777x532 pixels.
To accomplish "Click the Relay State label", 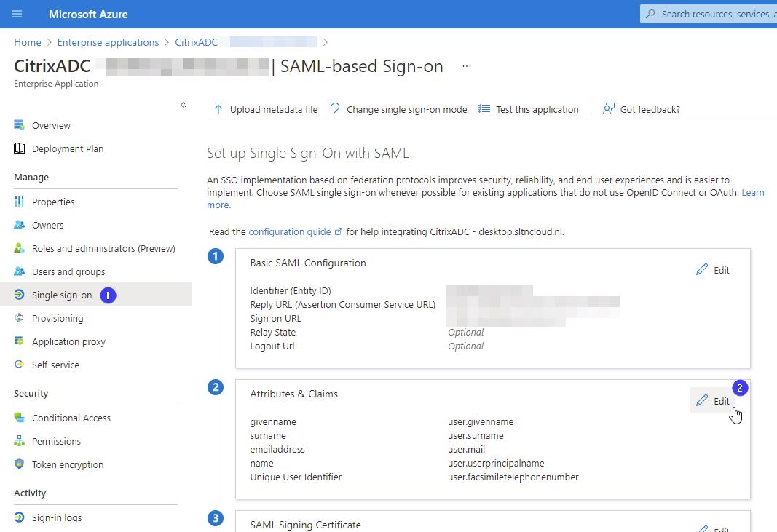I will tap(272, 333).
